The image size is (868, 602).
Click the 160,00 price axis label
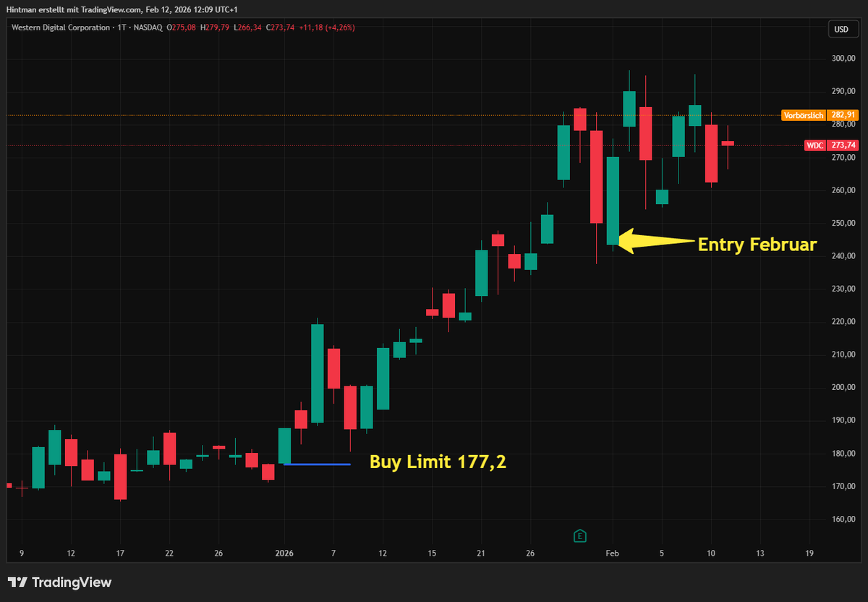(x=844, y=520)
